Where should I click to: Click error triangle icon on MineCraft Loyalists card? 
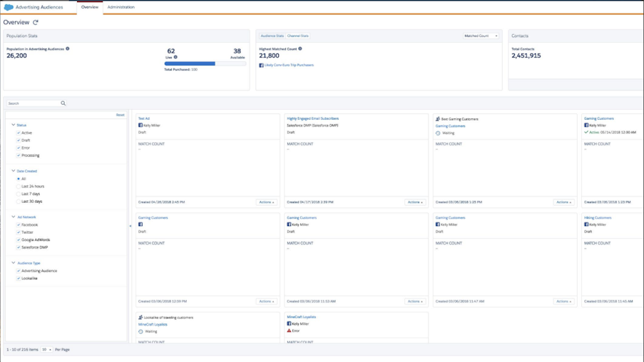[x=289, y=331]
